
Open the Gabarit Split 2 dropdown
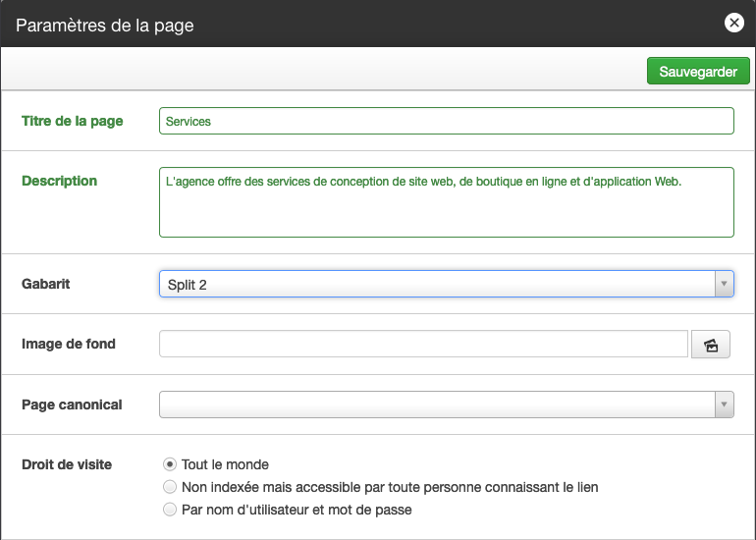447,284
